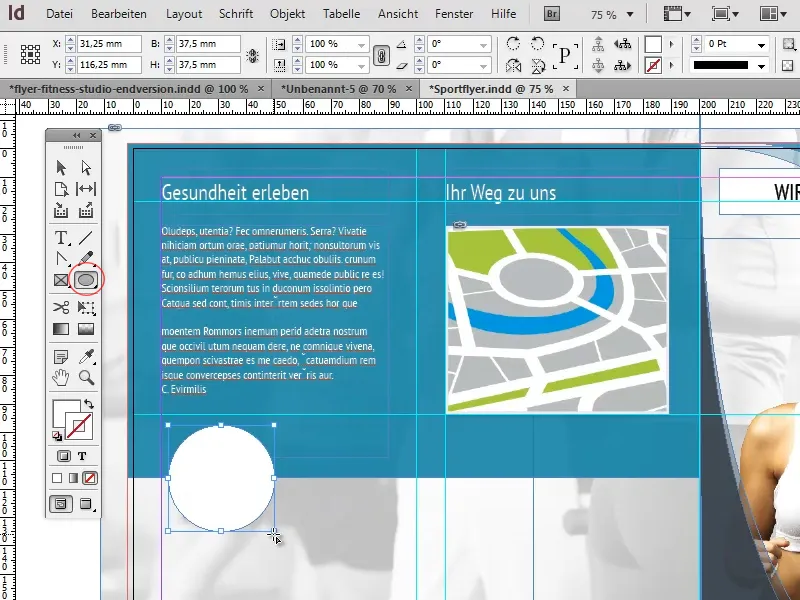Screen dimensions: 800x600
Task: Apply None button in Tools
Action: coord(90,478)
